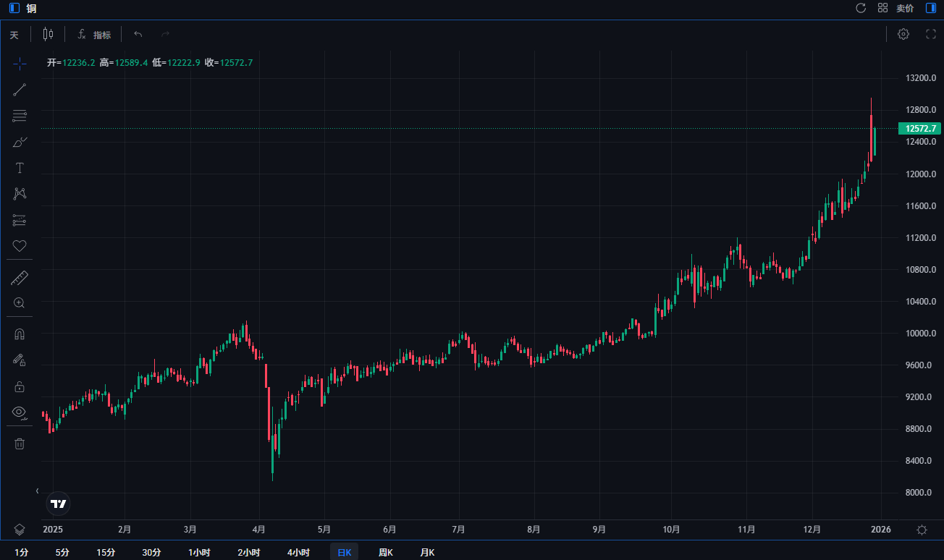Viewport: 944px width, 560px height.
Task: Open candlestick chart style dropdown
Action: 48,34
